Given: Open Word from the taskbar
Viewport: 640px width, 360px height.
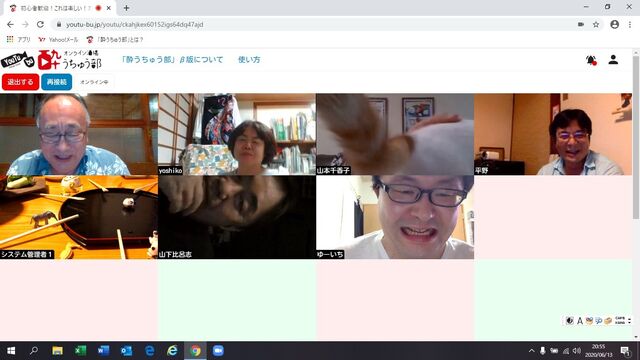Looking at the screenshot, I should pos(103,351).
